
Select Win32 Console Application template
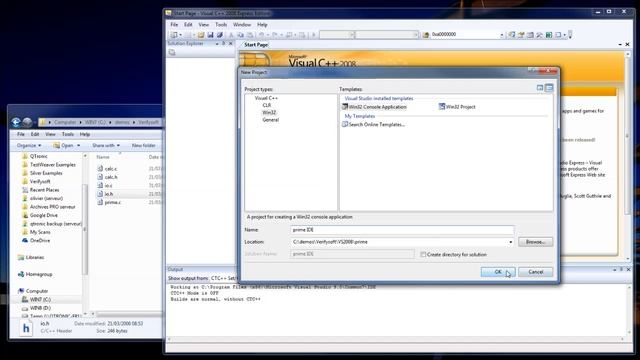374,107
